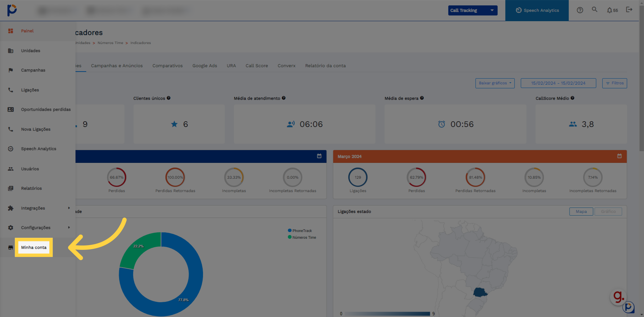The image size is (644, 317).
Task: Click the Nova Ligações phone icon
Action: point(11,129)
